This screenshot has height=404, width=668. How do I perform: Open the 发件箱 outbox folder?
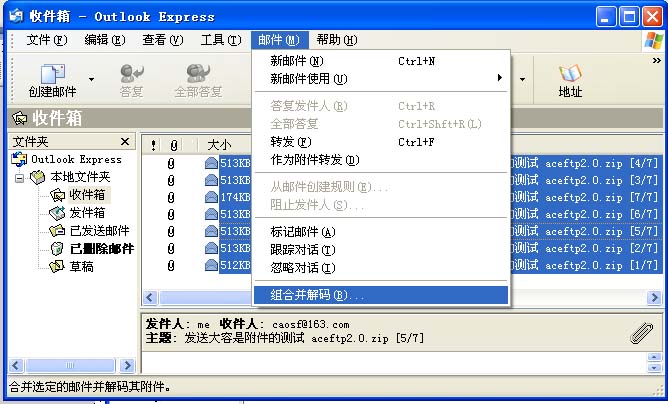(x=87, y=212)
